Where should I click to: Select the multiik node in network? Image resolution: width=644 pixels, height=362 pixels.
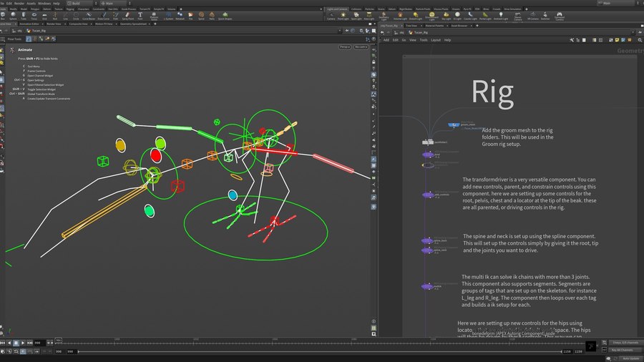click(x=427, y=286)
